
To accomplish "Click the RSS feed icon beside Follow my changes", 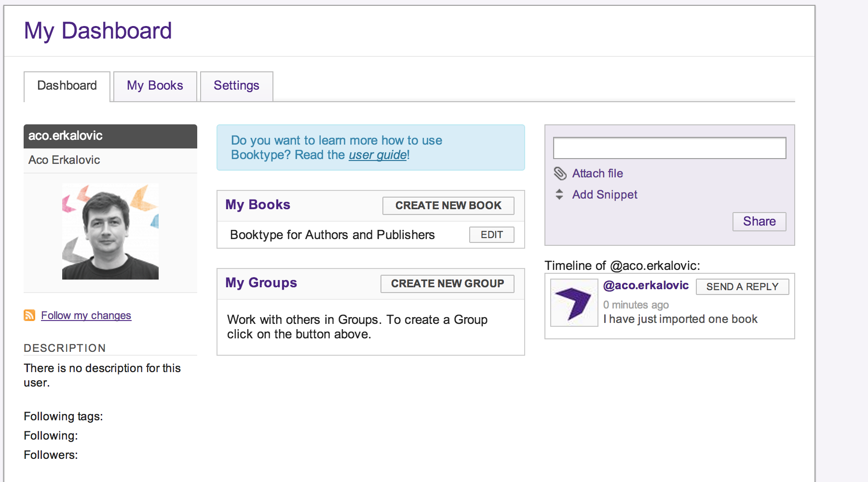I will pyautogui.click(x=30, y=315).
